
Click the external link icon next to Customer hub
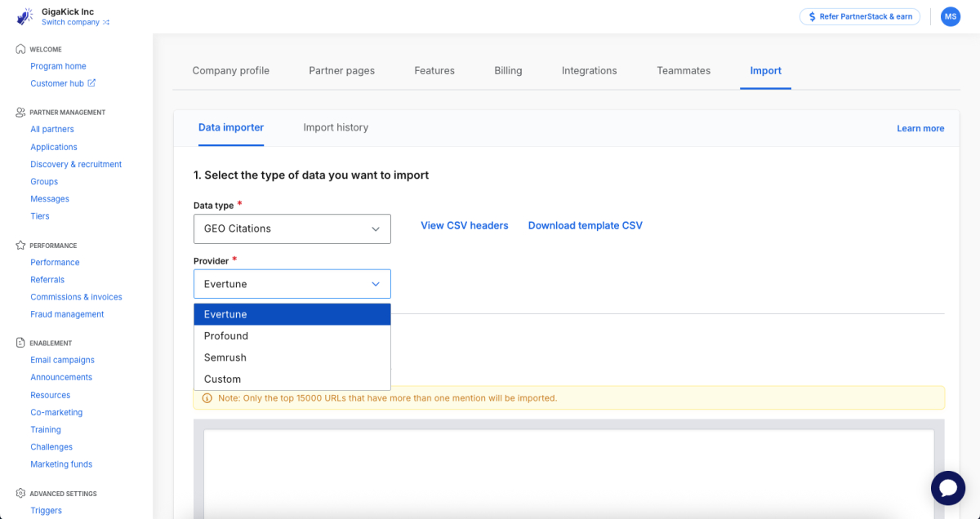click(x=91, y=83)
